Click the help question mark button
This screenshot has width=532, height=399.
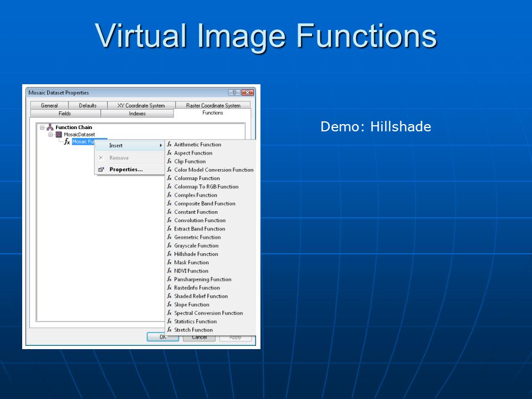coord(234,93)
